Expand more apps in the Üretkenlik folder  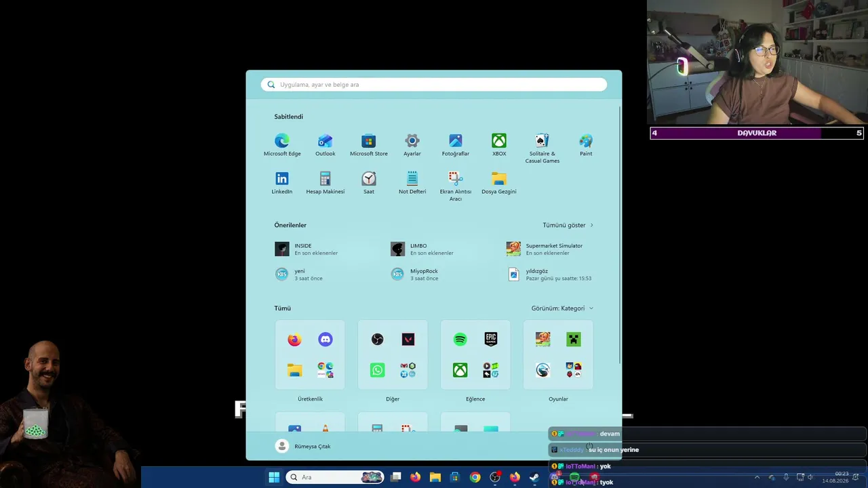325,370
